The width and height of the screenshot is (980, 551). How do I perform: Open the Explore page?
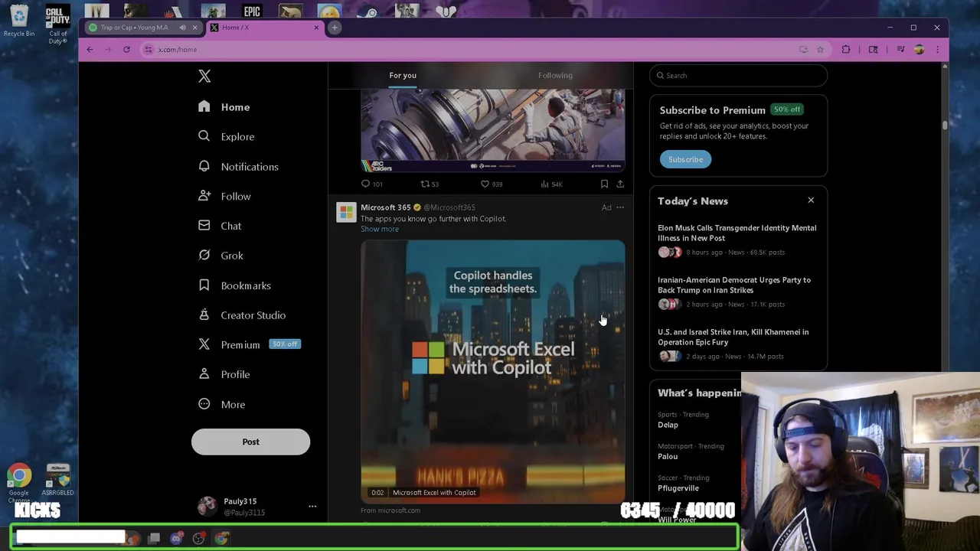[226, 136]
